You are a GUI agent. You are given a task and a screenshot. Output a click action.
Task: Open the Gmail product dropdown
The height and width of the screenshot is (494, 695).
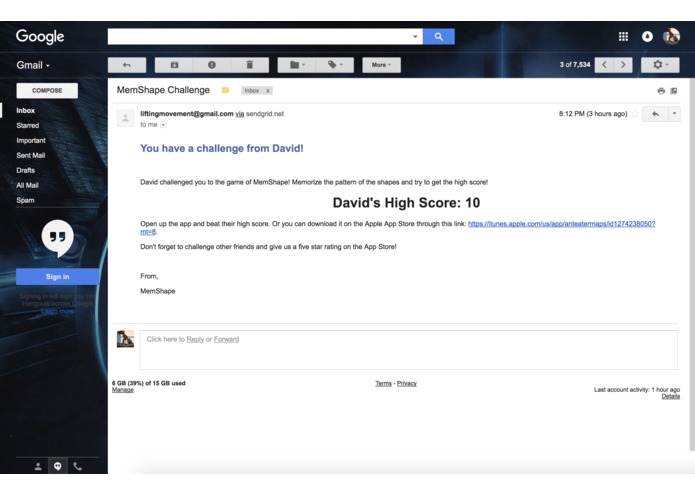pos(33,65)
